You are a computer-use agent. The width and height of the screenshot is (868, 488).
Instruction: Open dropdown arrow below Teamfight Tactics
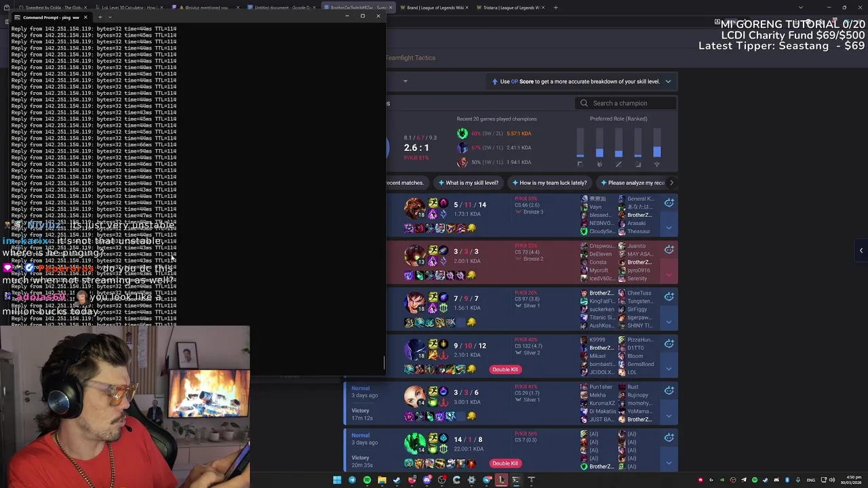point(405,81)
